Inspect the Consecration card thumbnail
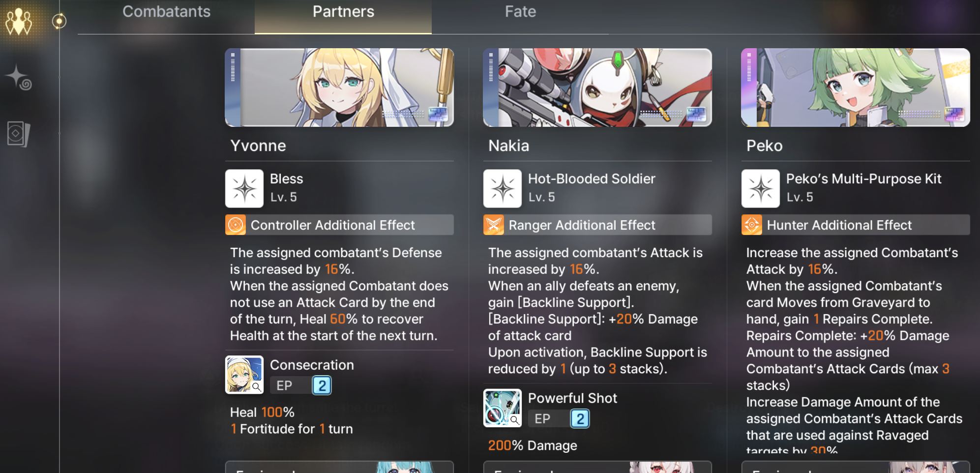 244,375
